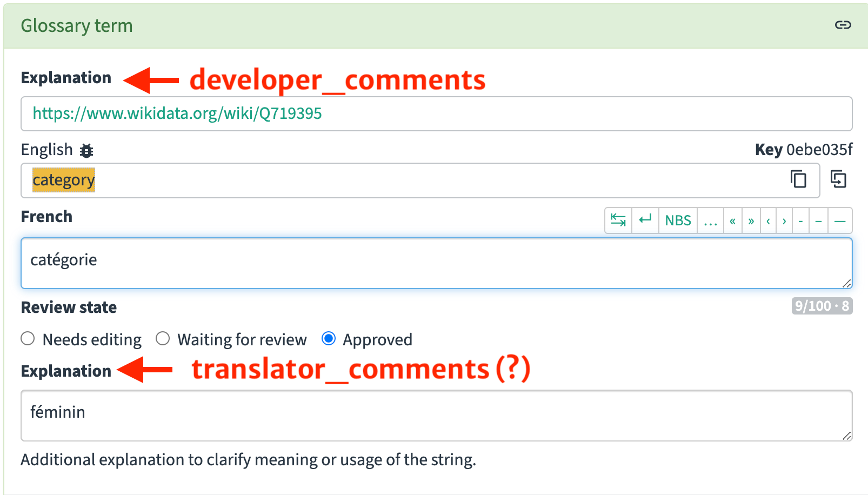Insert an opening guillemet « character

tap(732, 220)
